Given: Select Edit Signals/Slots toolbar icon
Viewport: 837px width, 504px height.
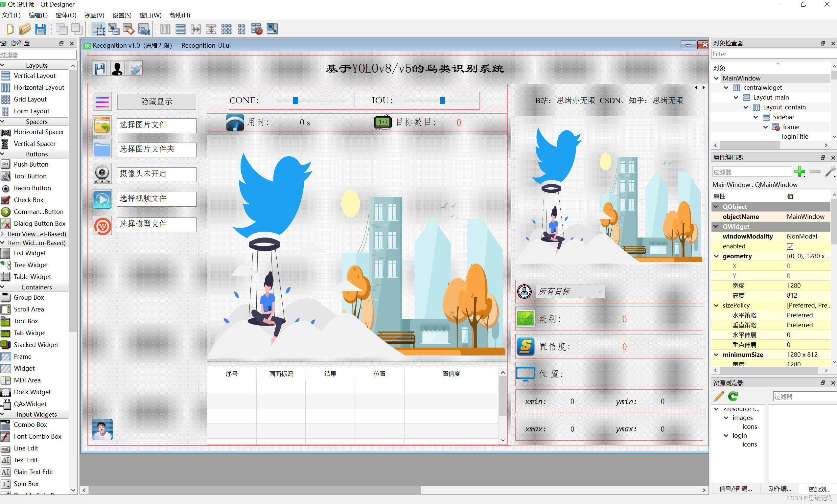Looking at the screenshot, I should pos(113,29).
